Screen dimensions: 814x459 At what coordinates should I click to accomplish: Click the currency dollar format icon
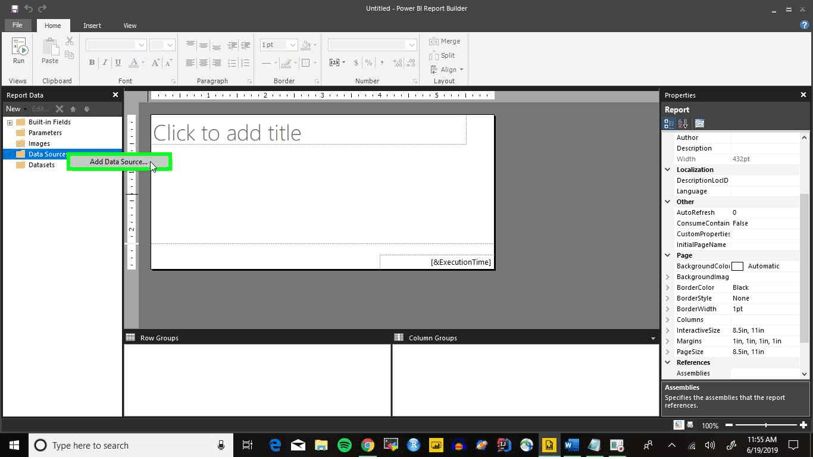tap(356, 63)
